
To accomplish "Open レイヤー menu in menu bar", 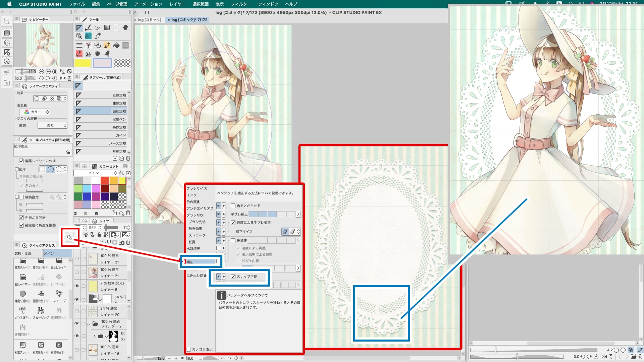I will 177,4.
